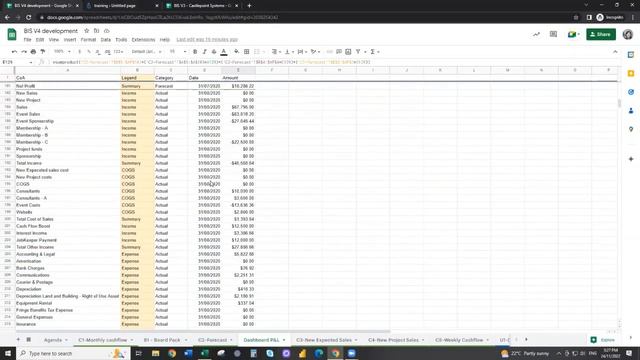This screenshot has width=640, height=360.
Task: Click the print icon
Action: click(x=33, y=52)
